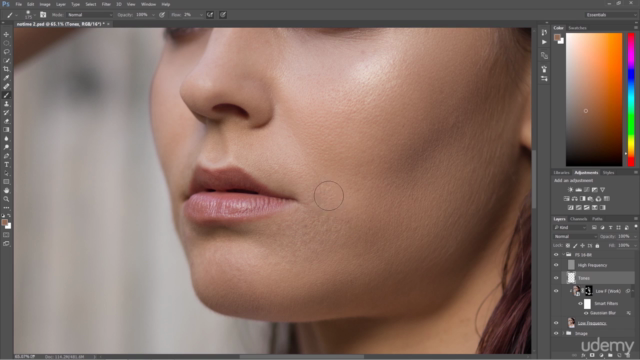Open the Filter menu
The height and width of the screenshot is (360, 640).
(106, 4)
